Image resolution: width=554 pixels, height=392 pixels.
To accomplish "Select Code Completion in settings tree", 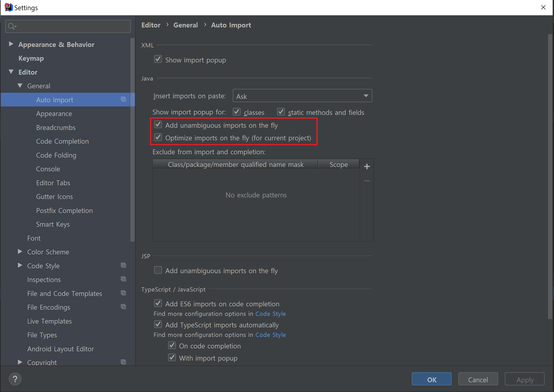I will [x=62, y=141].
